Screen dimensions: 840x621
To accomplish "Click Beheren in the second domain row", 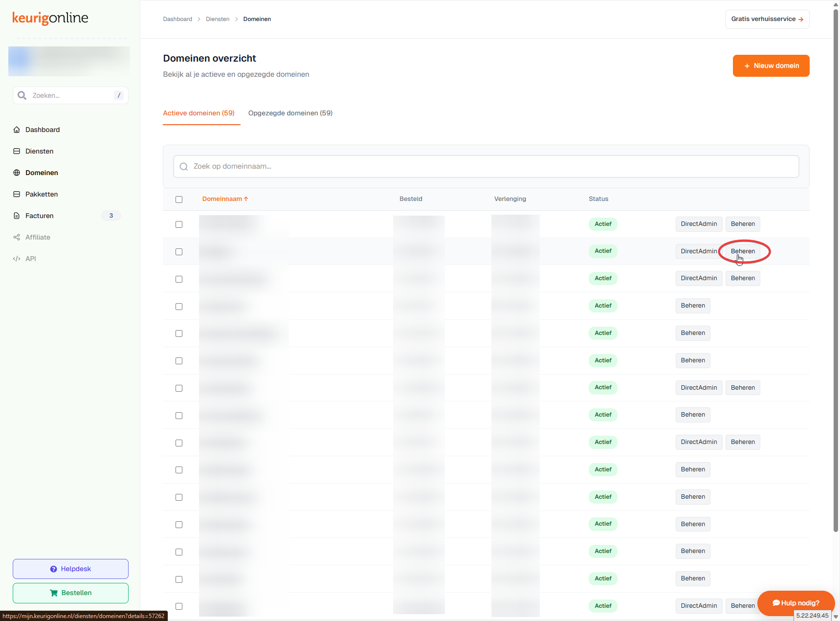I will pos(743,251).
